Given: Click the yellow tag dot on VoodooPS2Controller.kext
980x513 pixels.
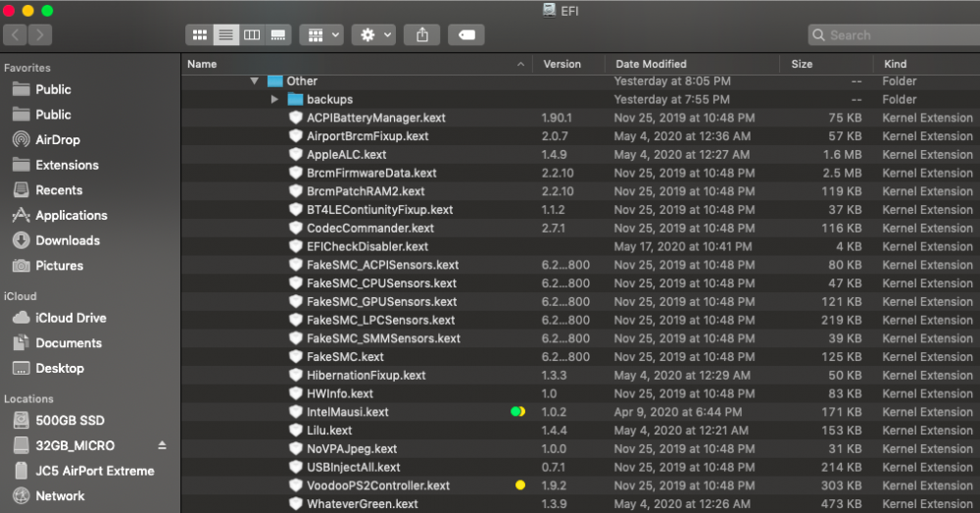Looking at the screenshot, I should click(519, 486).
